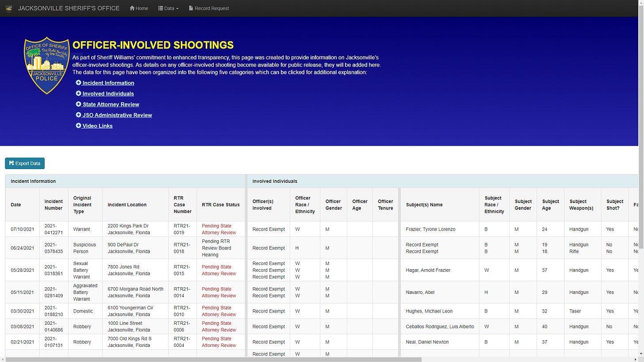Click the Incident Location column header
The width and height of the screenshot is (644, 362).
[x=135, y=204]
